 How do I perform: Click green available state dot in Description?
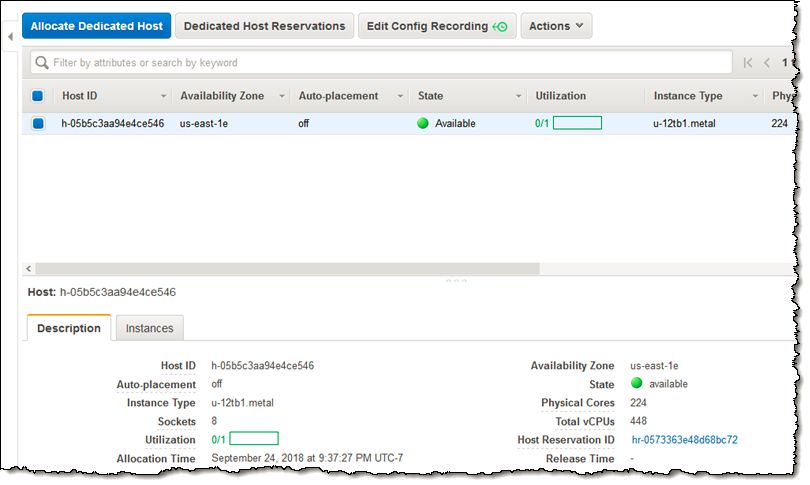tap(636, 384)
